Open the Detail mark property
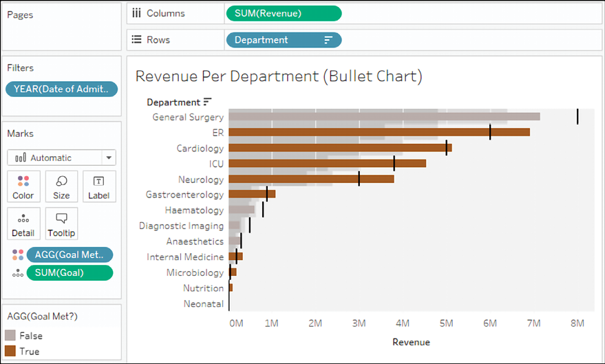605x364 pixels. [23, 224]
